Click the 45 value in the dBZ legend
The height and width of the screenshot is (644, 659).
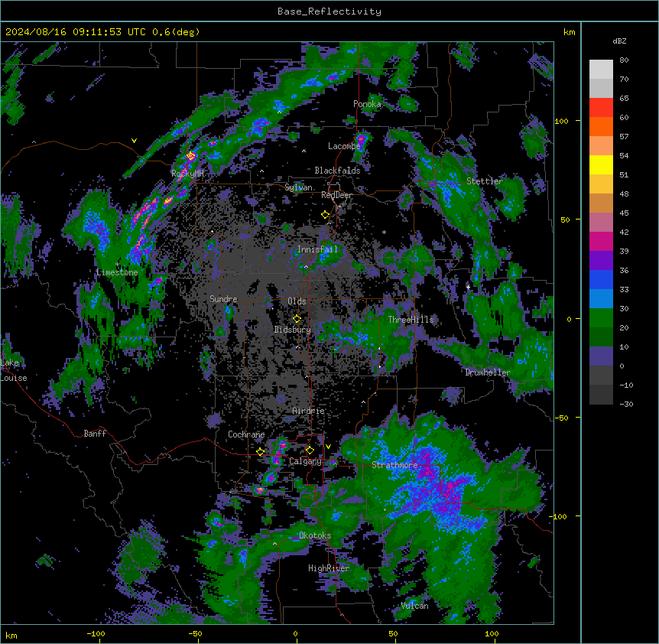click(x=624, y=213)
